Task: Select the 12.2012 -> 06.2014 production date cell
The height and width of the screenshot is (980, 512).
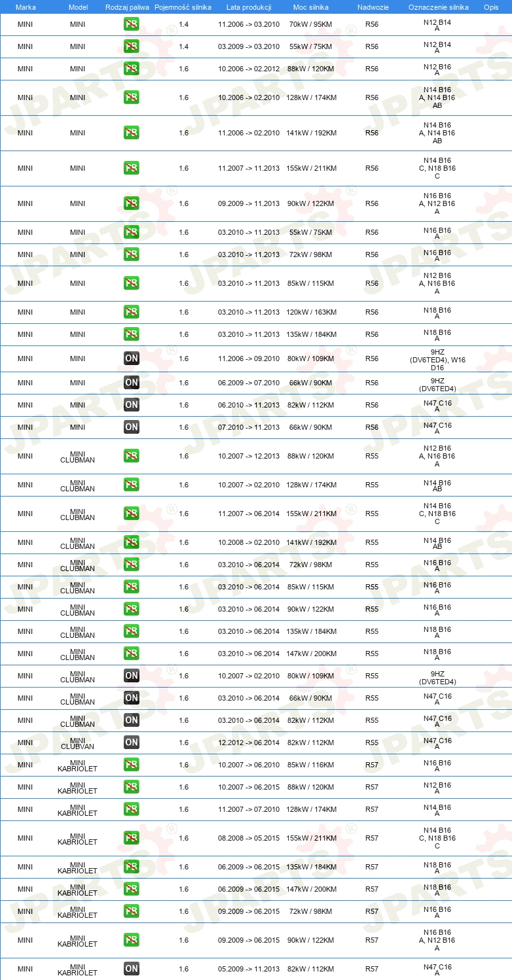Action: point(249,743)
